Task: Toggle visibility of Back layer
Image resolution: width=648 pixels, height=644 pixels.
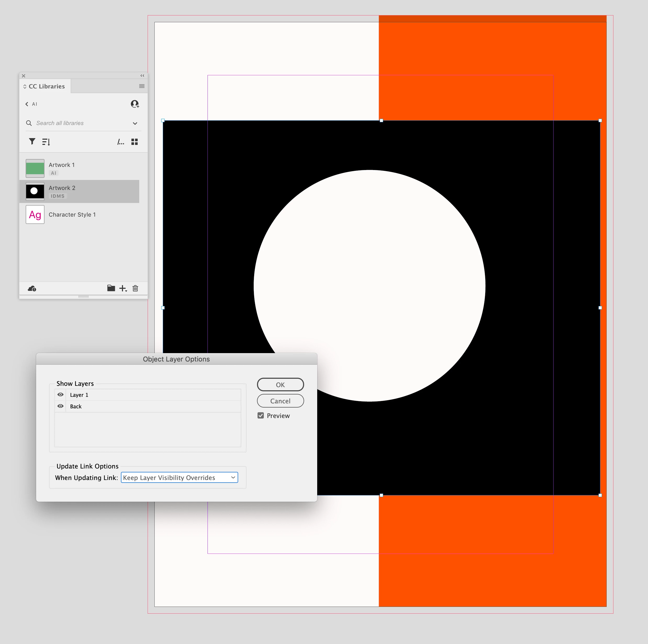Action: 60,406
